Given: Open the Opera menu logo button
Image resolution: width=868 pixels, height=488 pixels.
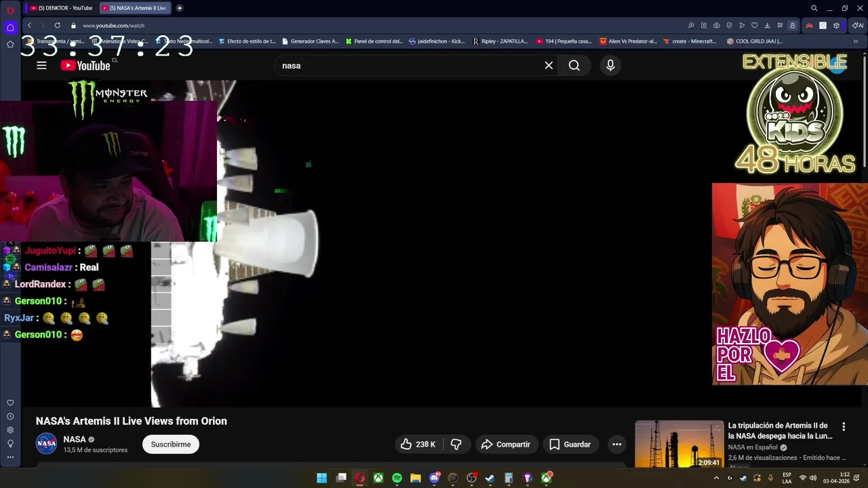Looking at the screenshot, I should (x=10, y=9).
